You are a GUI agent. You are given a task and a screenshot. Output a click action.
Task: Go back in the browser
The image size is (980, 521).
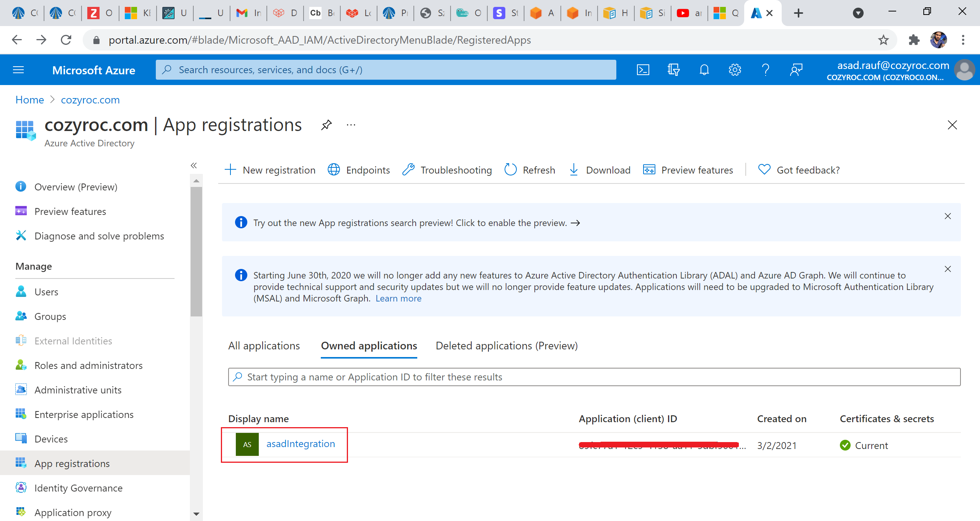tap(17, 40)
